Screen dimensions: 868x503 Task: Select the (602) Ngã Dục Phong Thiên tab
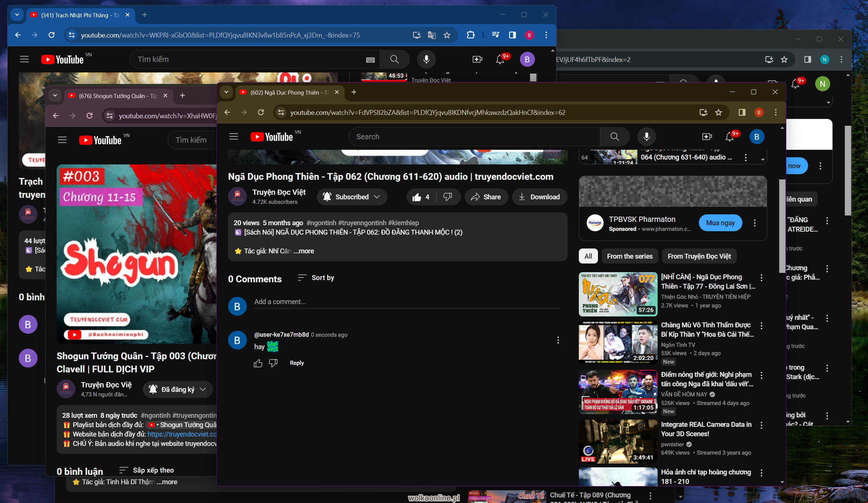click(289, 92)
